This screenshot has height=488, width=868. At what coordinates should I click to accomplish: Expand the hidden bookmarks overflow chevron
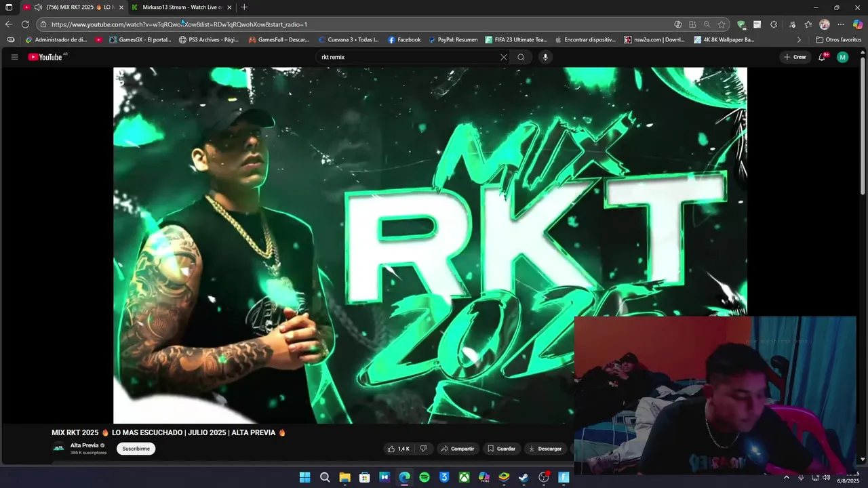[798, 40]
